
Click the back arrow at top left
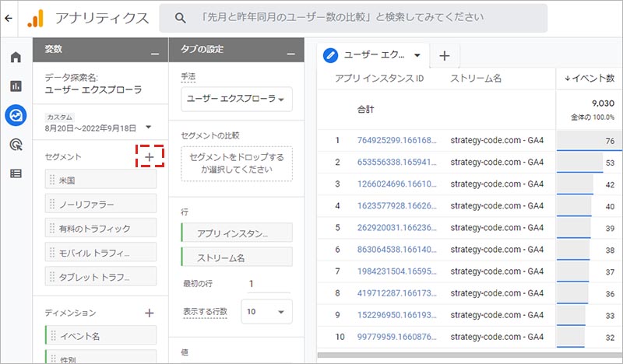tap(9, 17)
